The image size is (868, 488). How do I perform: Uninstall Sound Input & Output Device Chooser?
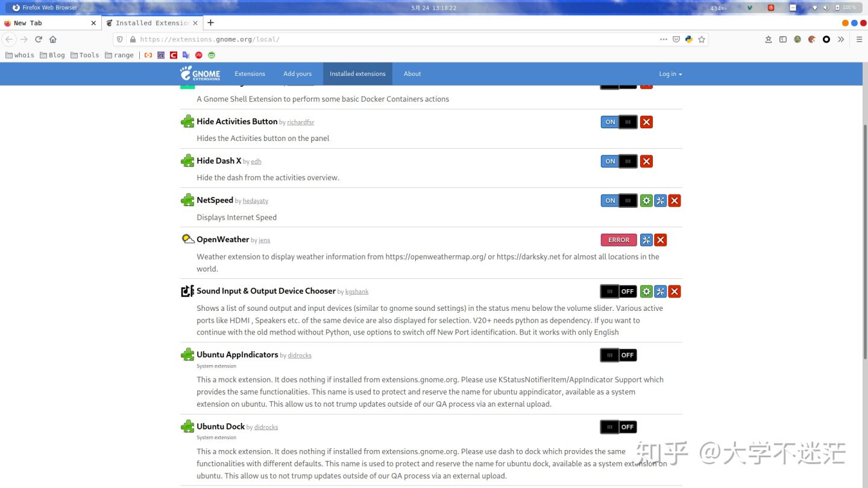click(675, 292)
